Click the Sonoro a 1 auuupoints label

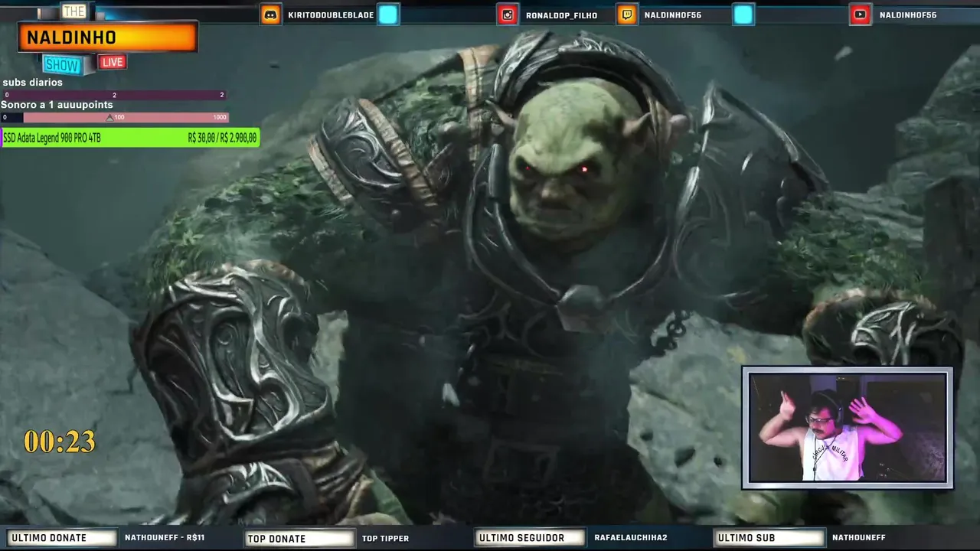(57, 105)
